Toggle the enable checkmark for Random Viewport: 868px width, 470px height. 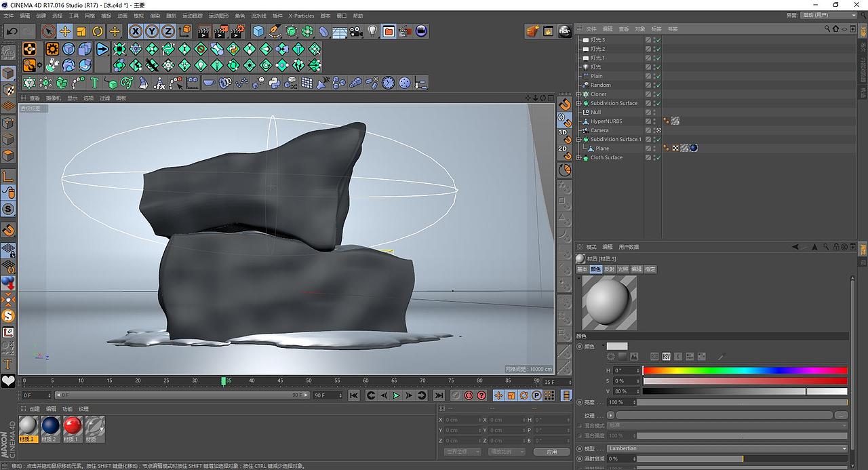[657, 85]
